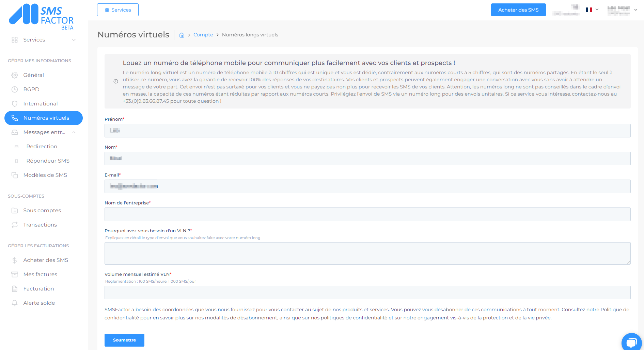This screenshot has height=350, width=644.
Task: Open the user account dropdown
Action: click(622, 10)
